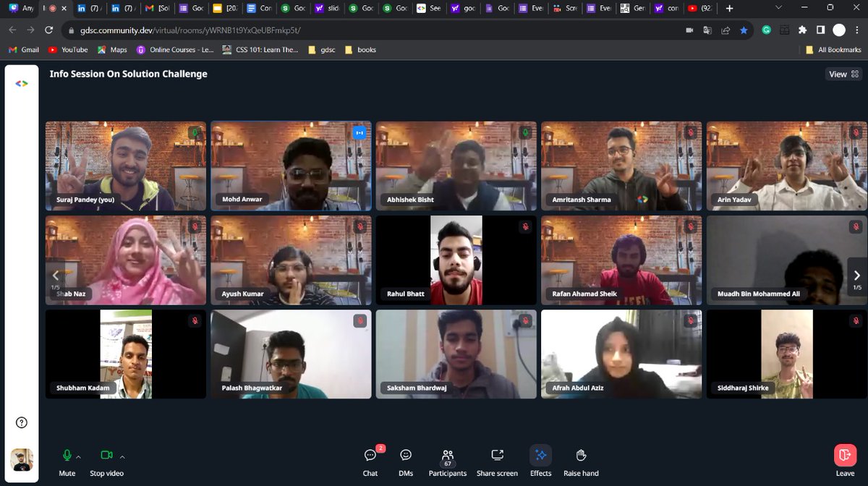Open the Online Courses bookmark

[174, 50]
